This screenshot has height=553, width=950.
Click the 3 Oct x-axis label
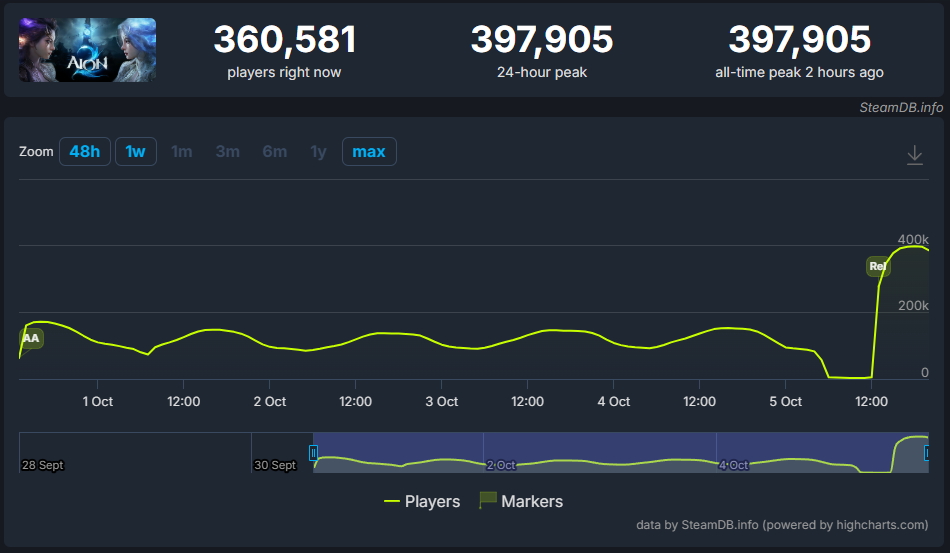442,402
